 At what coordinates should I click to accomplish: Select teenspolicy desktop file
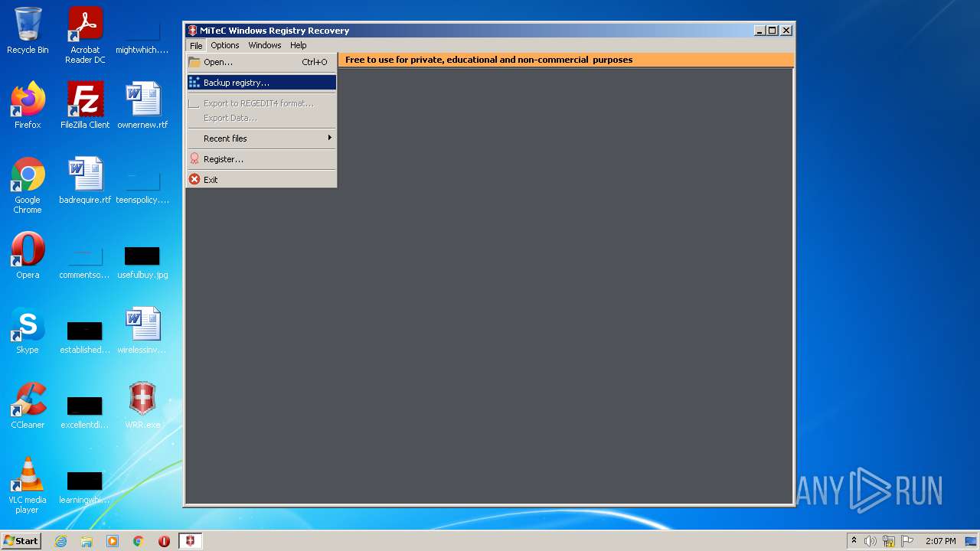point(142,186)
